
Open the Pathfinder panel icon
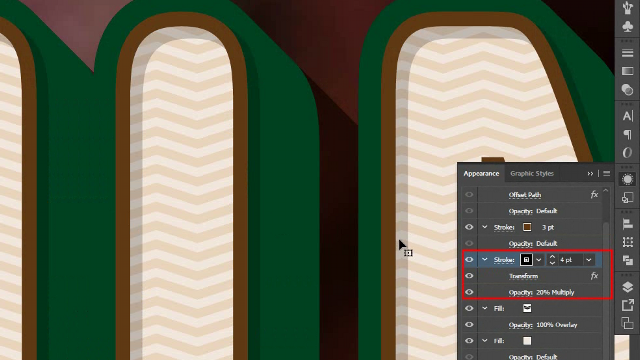coord(627,260)
